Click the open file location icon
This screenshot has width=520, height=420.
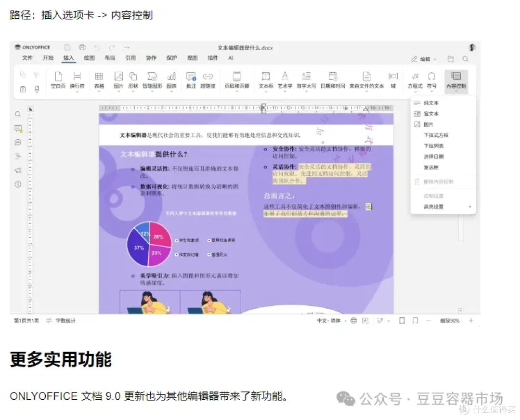click(450, 59)
